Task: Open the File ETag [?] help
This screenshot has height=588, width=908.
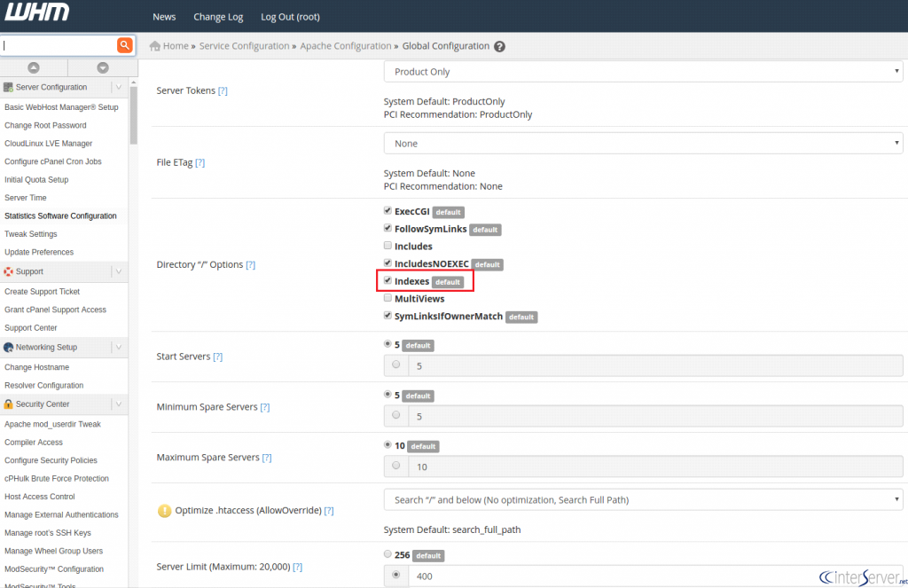Action: 200,162
